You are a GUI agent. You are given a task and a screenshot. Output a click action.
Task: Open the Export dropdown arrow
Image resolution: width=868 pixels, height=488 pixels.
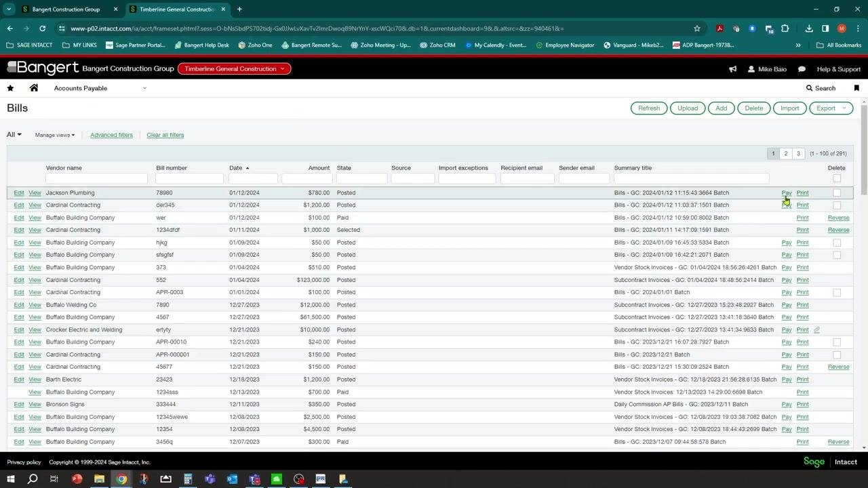pyautogui.click(x=844, y=108)
